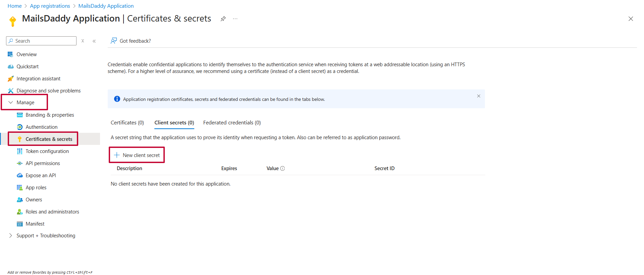The image size is (644, 275).
Task: Go to App registrations breadcrumb
Action: point(50,6)
